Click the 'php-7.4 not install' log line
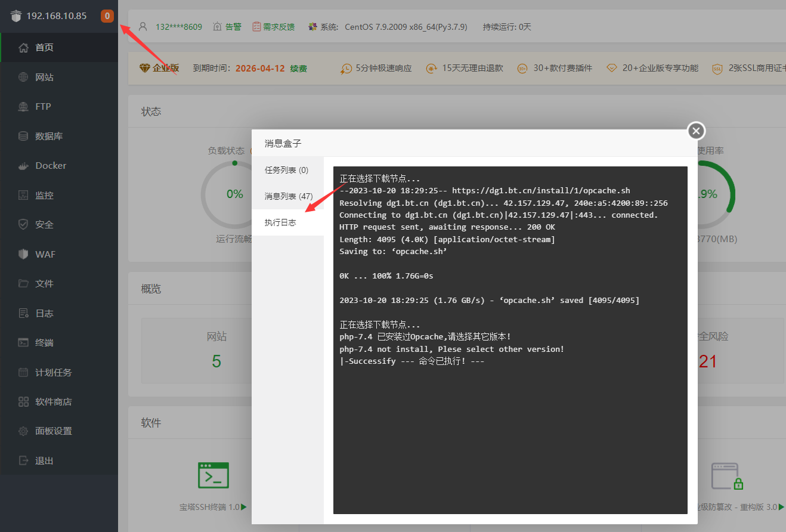786x532 pixels. 451,349
